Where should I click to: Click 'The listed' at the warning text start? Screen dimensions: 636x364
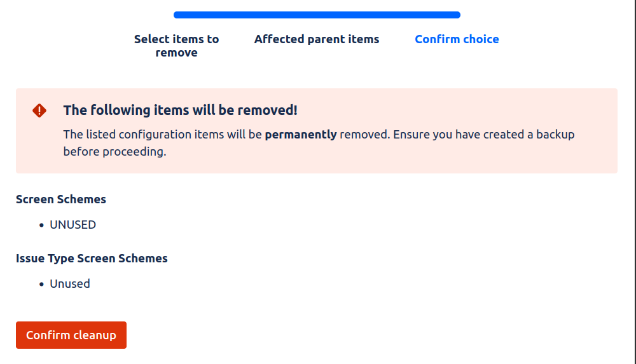(x=89, y=135)
